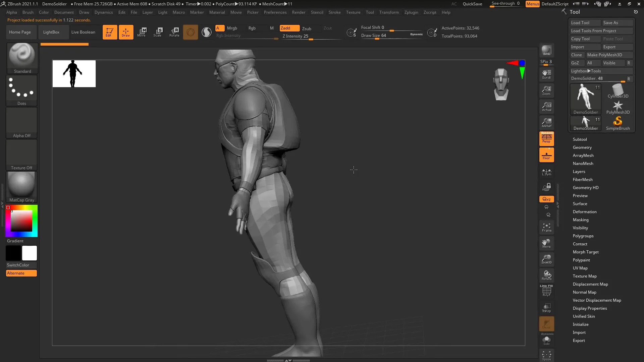The image size is (644, 362).
Task: Activate Draw mode button
Action: [126, 32]
